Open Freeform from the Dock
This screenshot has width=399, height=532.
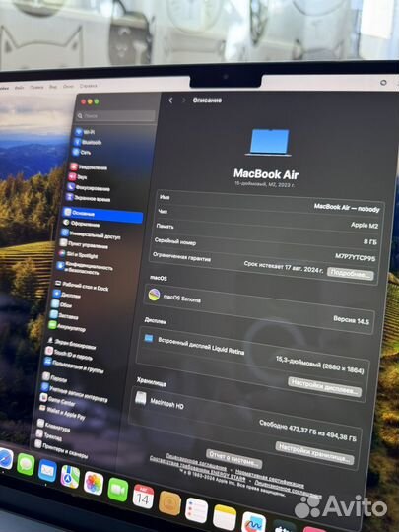pyautogui.click(x=253, y=522)
